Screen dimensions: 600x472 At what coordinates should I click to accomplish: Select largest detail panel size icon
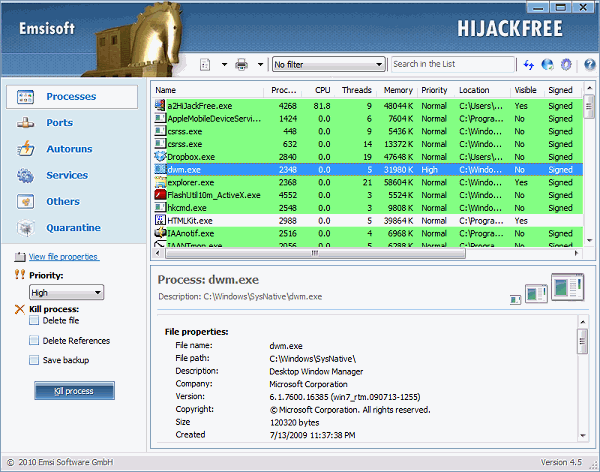click(567, 288)
